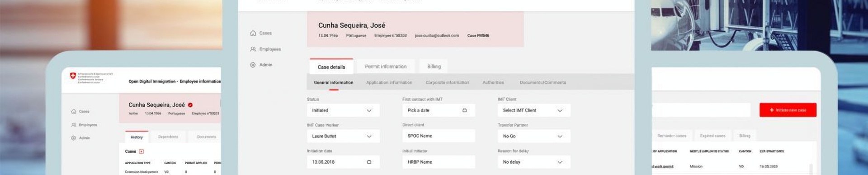
Task: Click the email jose.cunha@outlook.com
Action: pos(437,35)
